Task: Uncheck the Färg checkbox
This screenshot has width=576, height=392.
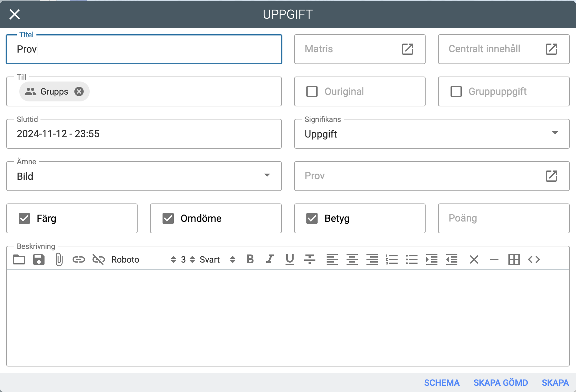Action: [x=24, y=218]
